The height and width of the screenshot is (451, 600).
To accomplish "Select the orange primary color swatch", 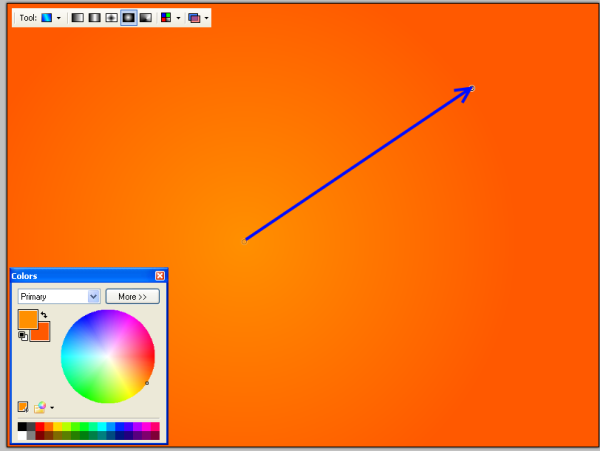I will click(x=28, y=319).
